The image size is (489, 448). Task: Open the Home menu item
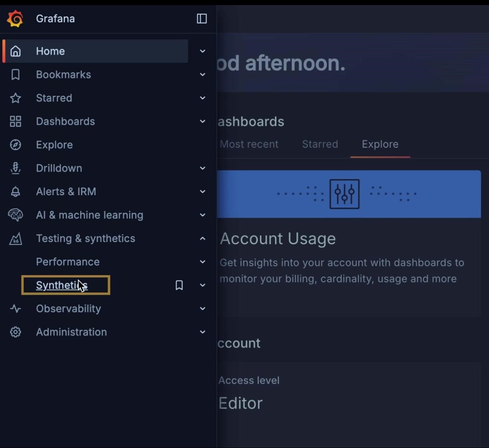point(51,51)
